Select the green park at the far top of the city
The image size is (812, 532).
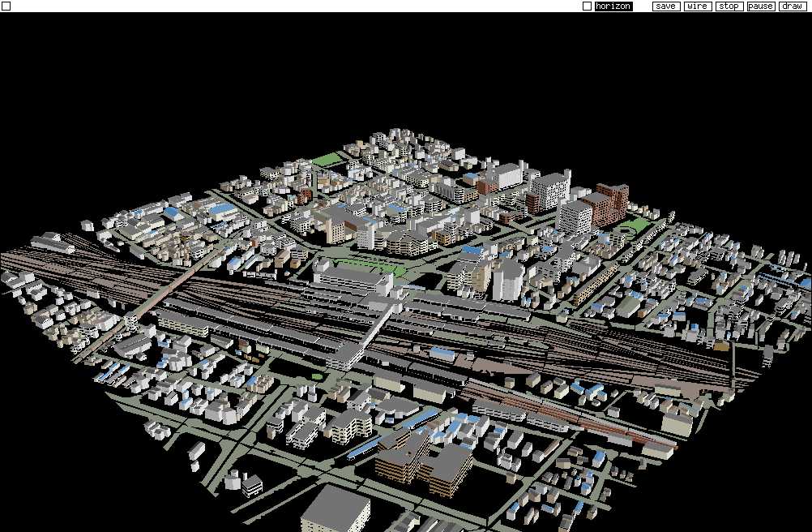(x=327, y=160)
